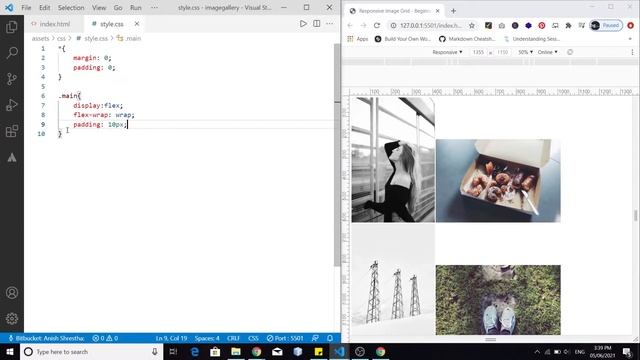This screenshot has width=640, height=360.
Task: Close the Responsive Image Grid tab
Action: [x=438, y=11]
